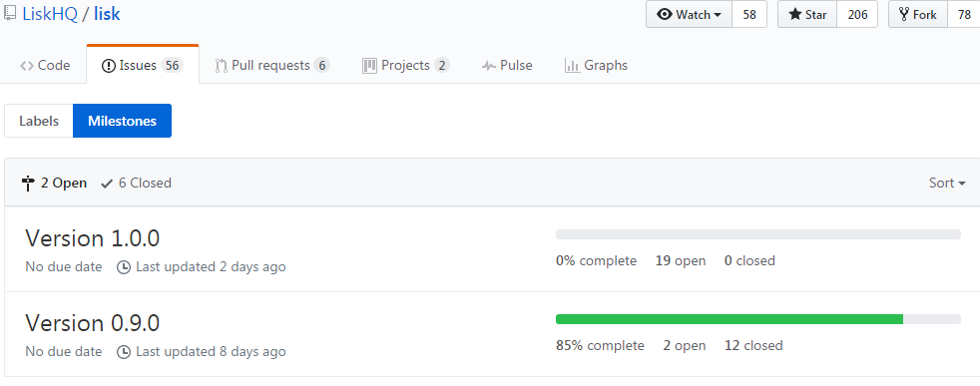View the 206 stargazers count
The height and width of the screenshot is (386, 980).
(857, 14)
